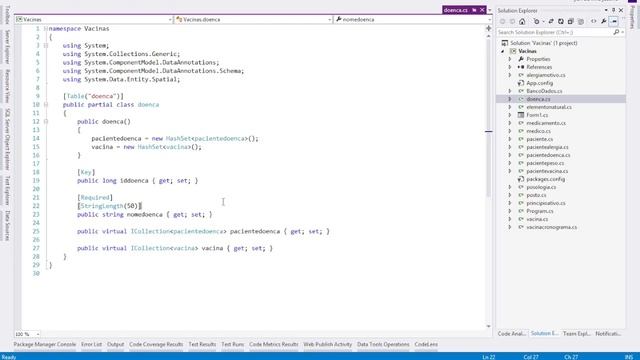Viewport: 640px width, 360px height.
Task: Click the Refresh icon in Solution Explorer
Action: coord(561,22)
